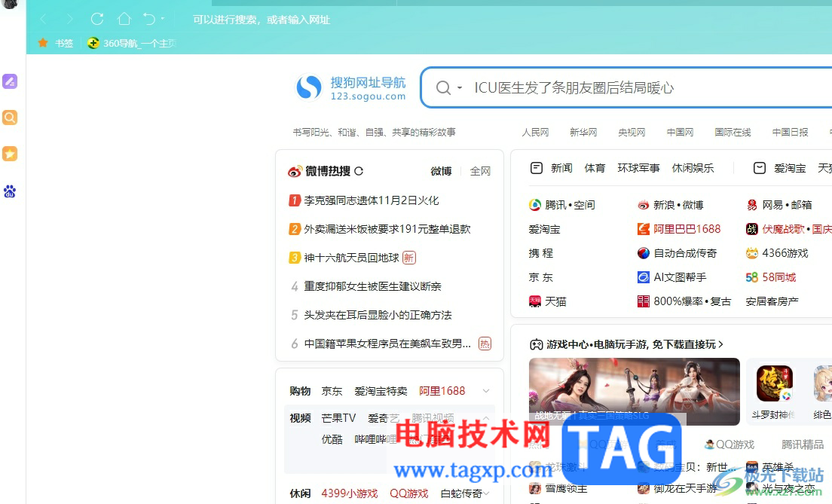832x504 pixels.
Task: Open the 央视网 link
Action: click(632, 132)
